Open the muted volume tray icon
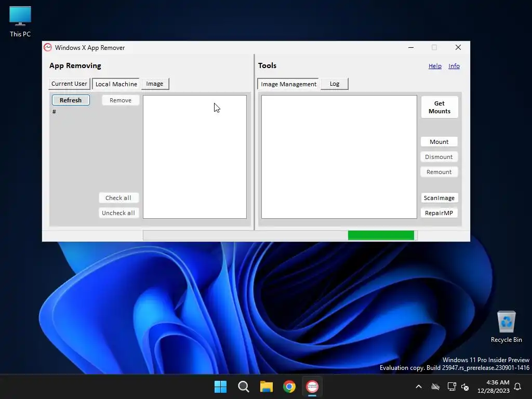The height and width of the screenshot is (399, 532). tap(465, 387)
